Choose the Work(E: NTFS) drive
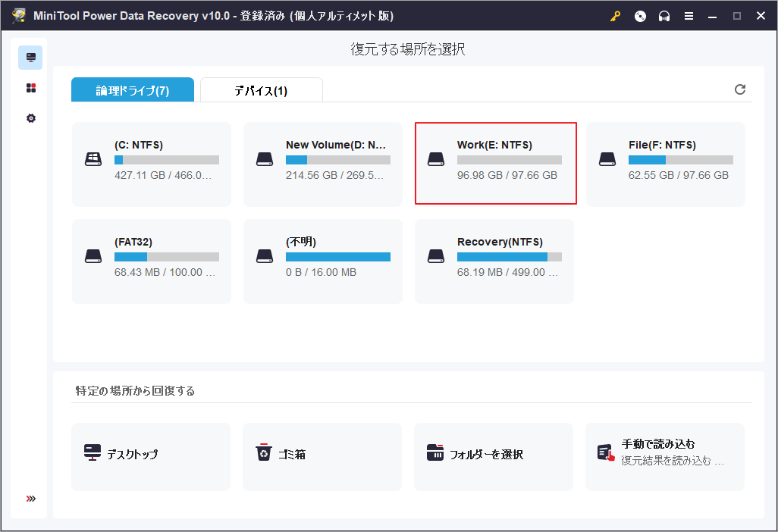 click(x=495, y=164)
